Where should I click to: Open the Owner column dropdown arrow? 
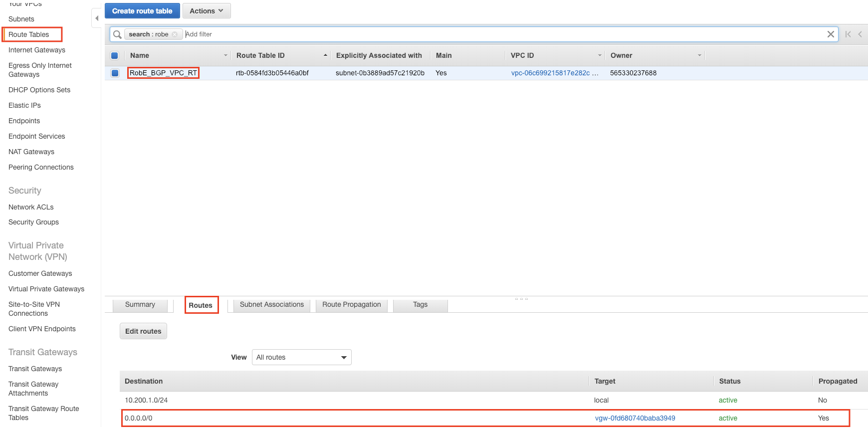(x=699, y=55)
